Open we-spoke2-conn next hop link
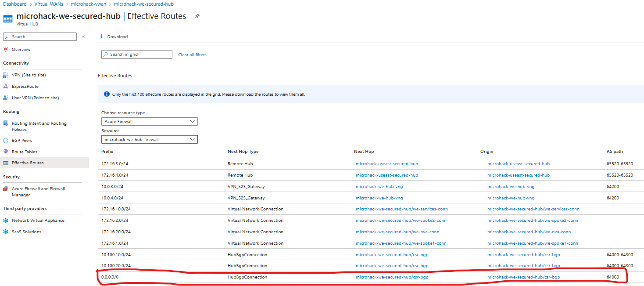The width and height of the screenshot is (644, 286). coord(401,221)
